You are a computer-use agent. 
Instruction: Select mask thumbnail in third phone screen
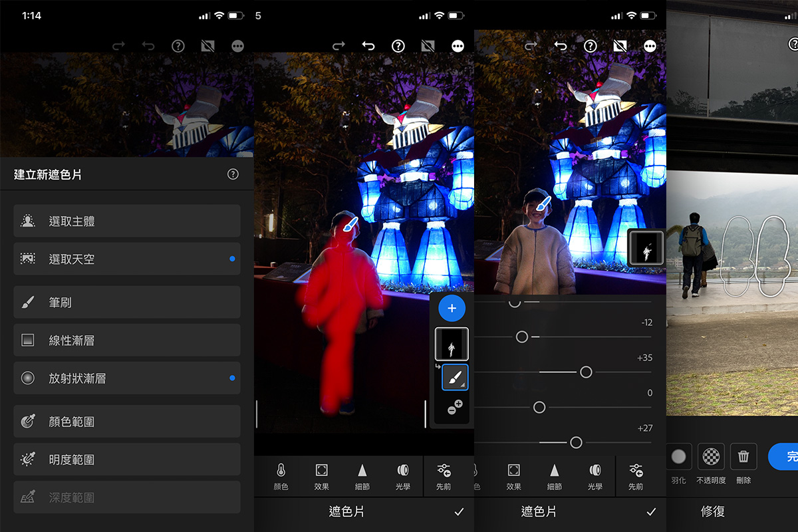pos(646,247)
